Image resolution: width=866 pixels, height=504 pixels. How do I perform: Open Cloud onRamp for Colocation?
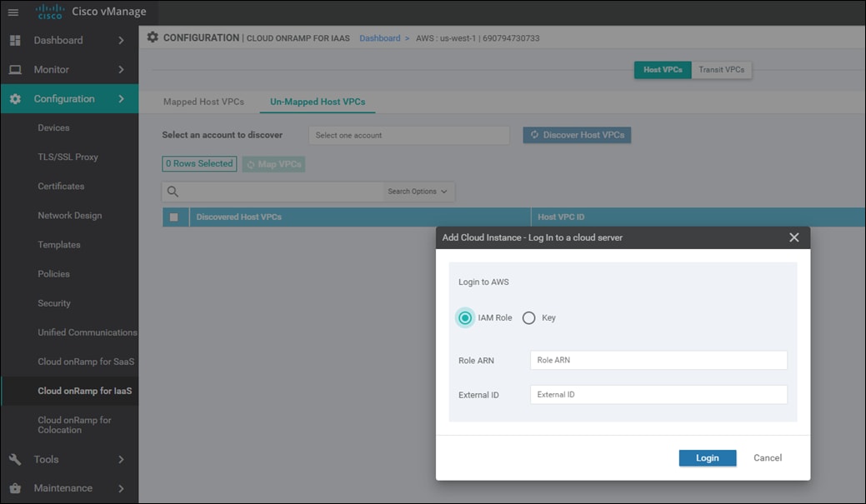(74, 425)
